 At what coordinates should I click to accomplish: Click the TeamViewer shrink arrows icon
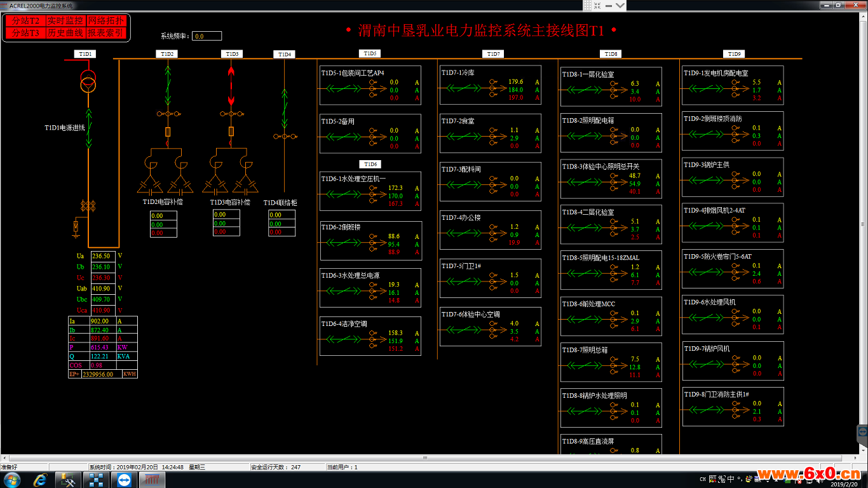coord(598,5)
